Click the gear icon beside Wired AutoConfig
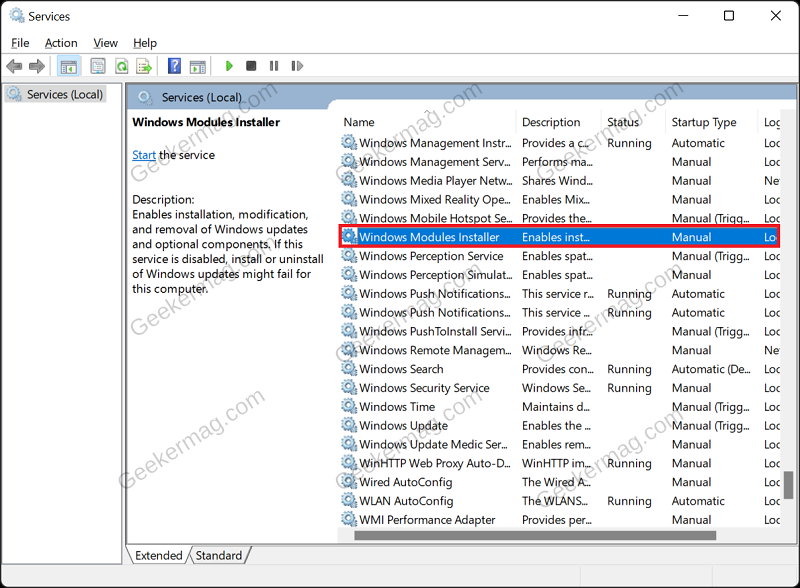800x588 pixels. (349, 482)
